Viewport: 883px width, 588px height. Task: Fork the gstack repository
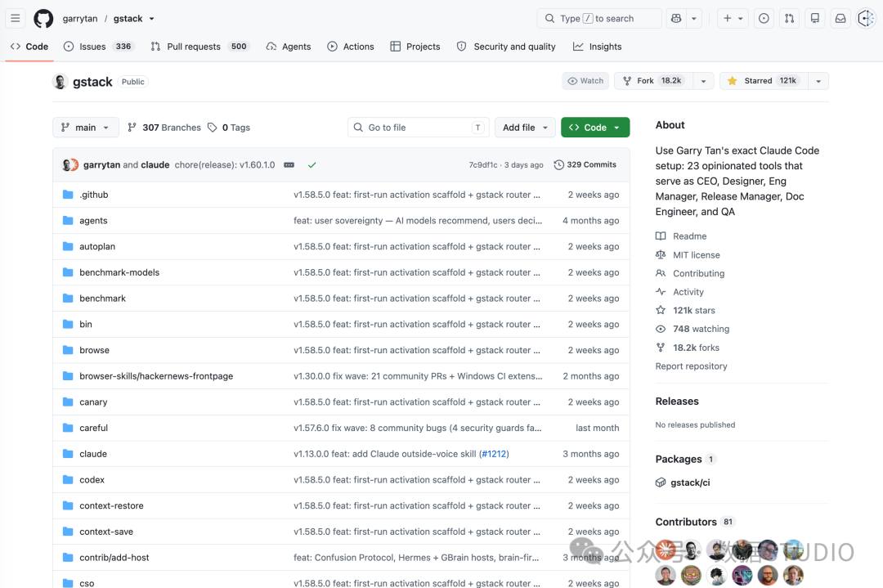point(654,81)
